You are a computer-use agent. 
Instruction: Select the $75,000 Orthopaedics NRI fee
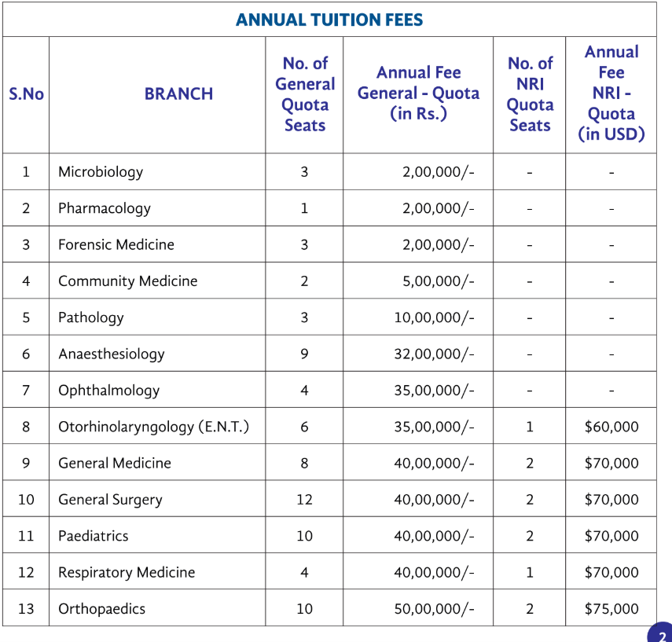[x=611, y=609]
